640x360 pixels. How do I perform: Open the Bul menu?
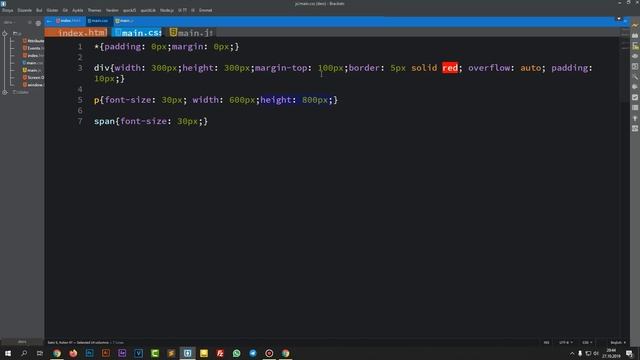pos(39,10)
